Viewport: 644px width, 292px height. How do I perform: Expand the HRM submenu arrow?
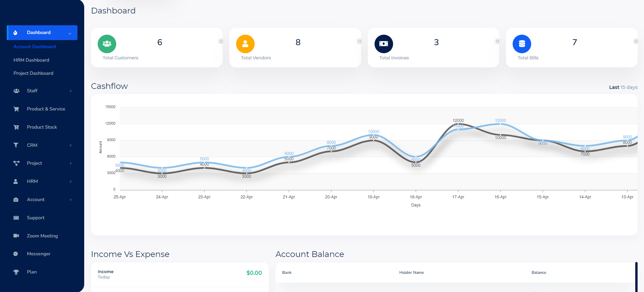tap(71, 182)
